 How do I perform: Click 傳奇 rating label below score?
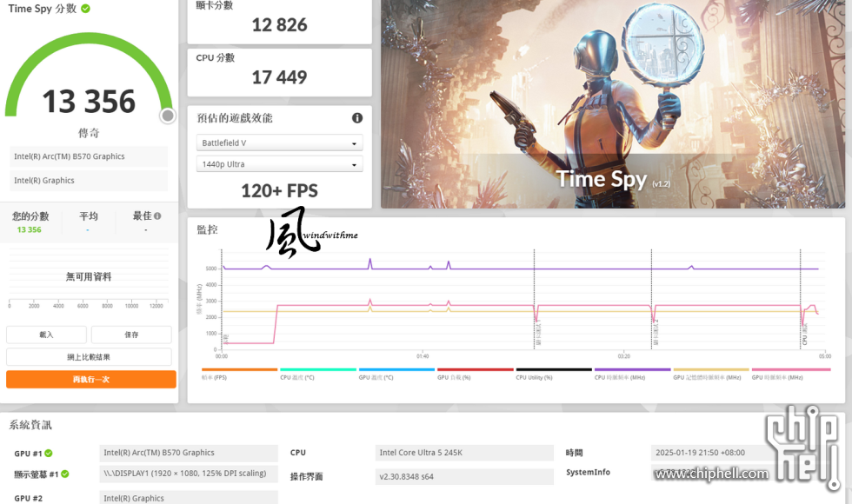coord(89,133)
